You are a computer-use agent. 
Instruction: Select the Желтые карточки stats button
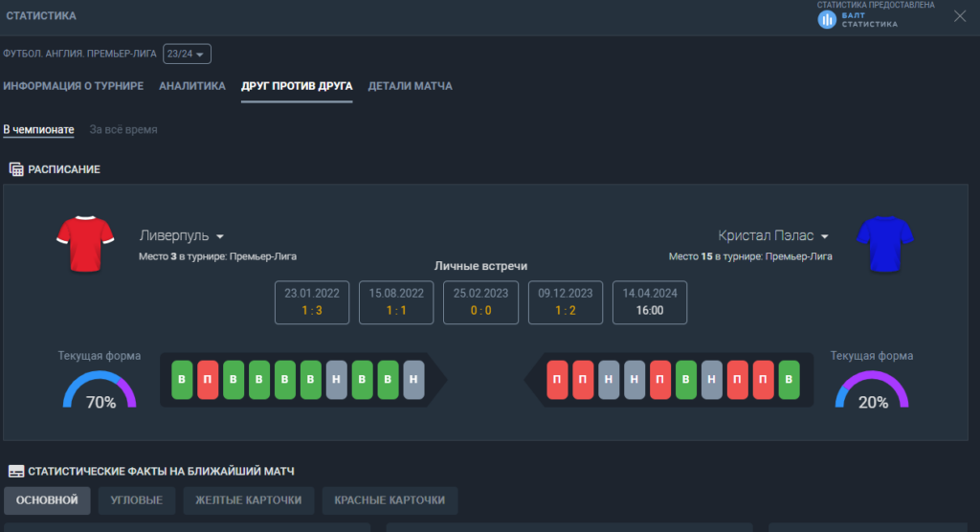click(x=248, y=500)
